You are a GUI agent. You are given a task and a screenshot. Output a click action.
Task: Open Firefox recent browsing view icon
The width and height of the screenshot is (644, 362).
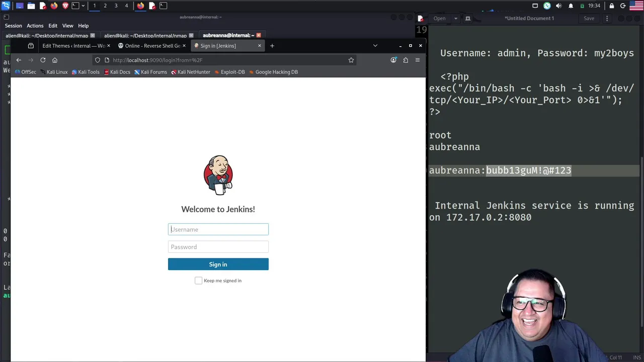(31, 46)
